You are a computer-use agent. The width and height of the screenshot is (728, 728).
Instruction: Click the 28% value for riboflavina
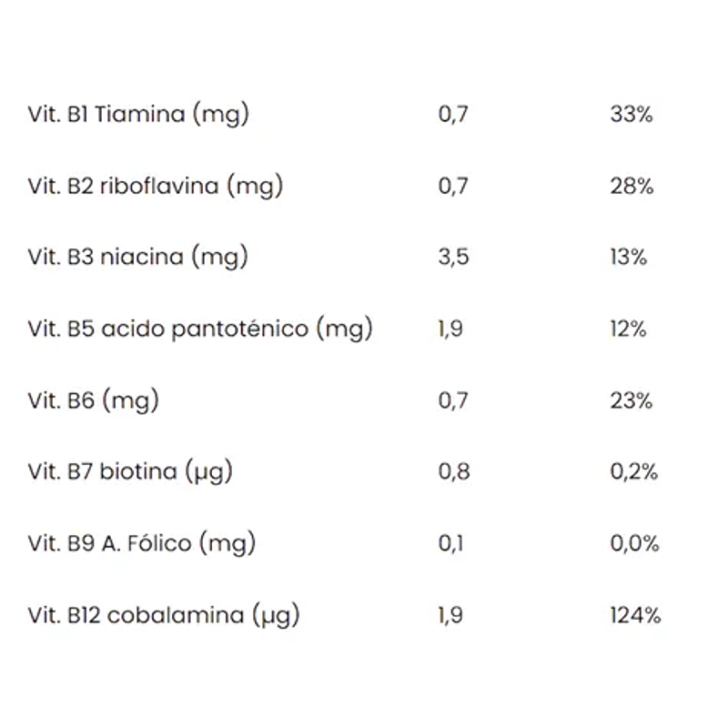tap(632, 187)
